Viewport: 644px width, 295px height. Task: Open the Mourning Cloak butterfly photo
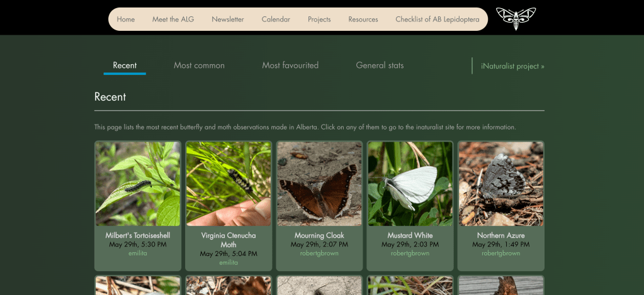tap(320, 184)
